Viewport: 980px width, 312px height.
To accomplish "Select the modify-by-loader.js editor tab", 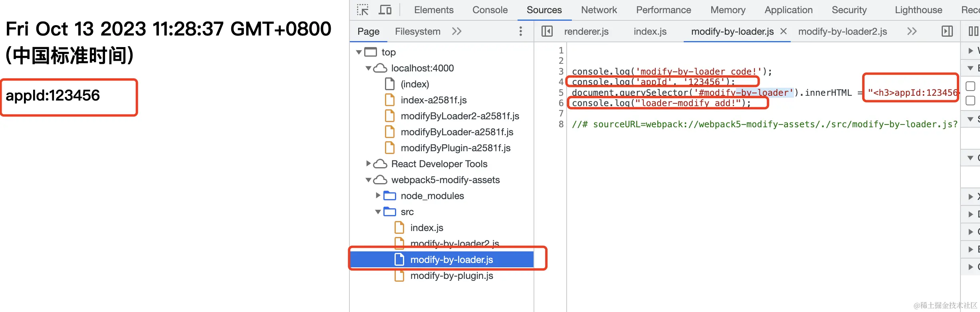I will click(732, 32).
